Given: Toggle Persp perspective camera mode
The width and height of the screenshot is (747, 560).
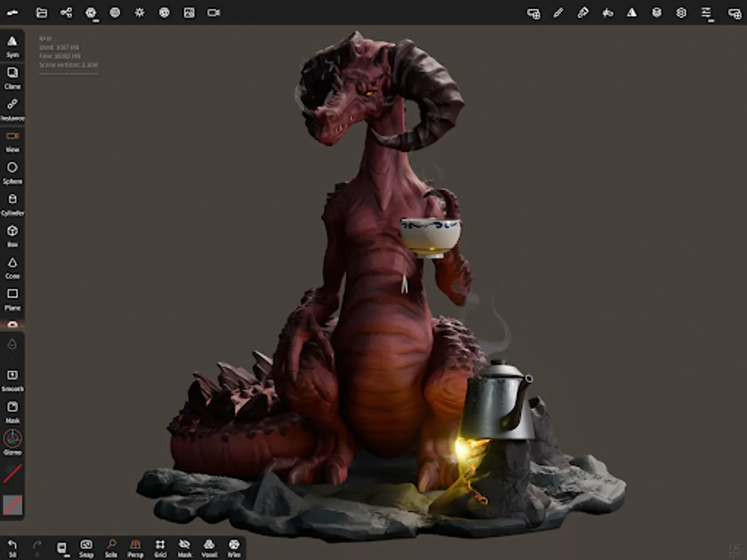Looking at the screenshot, I should click(135, 548).
